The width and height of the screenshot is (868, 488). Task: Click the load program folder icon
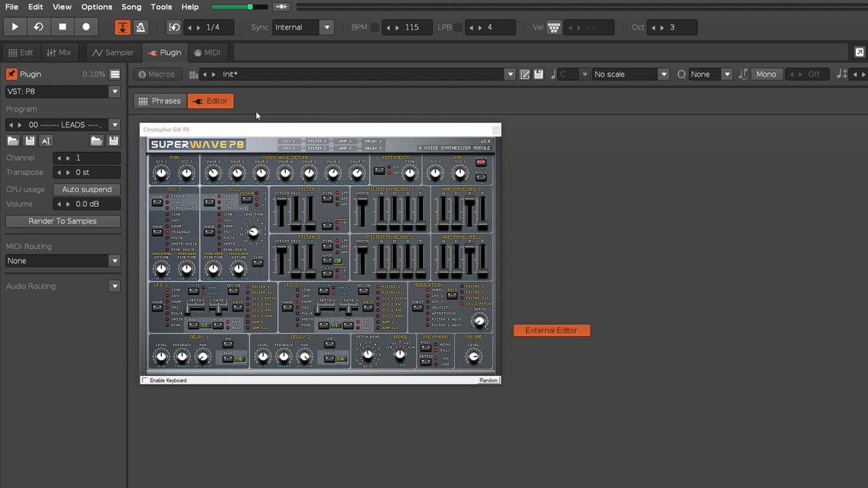(13, 141)
